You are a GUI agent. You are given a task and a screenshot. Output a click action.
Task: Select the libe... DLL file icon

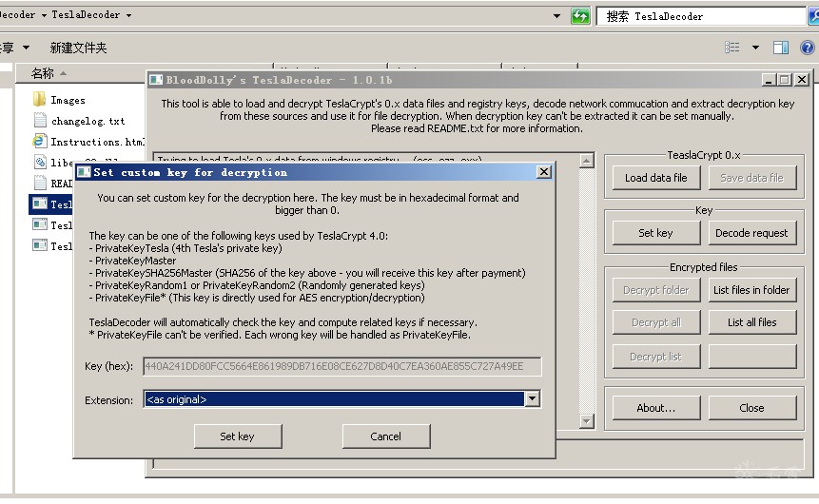click(x=40, y=162)
